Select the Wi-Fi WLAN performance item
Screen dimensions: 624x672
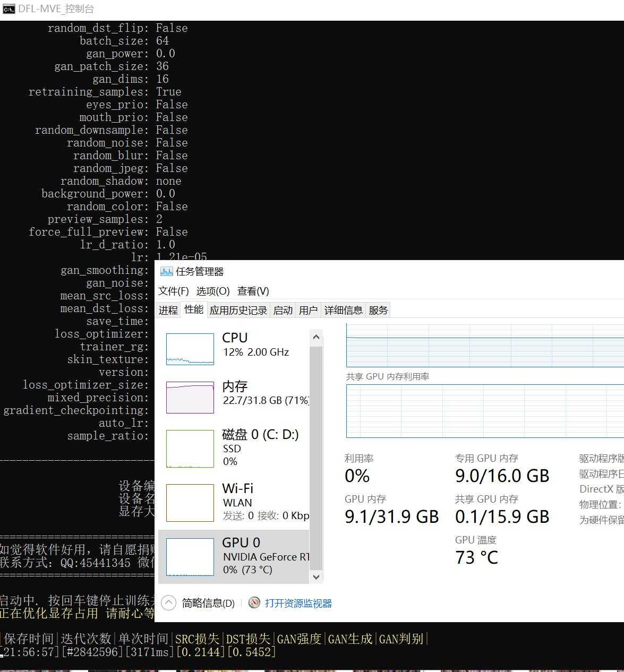click(234, 502)
